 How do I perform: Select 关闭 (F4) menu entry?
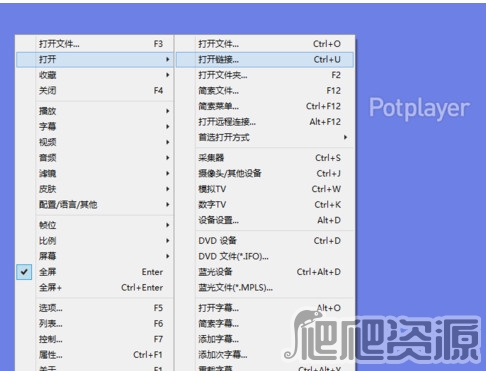(x=95, y=91)
